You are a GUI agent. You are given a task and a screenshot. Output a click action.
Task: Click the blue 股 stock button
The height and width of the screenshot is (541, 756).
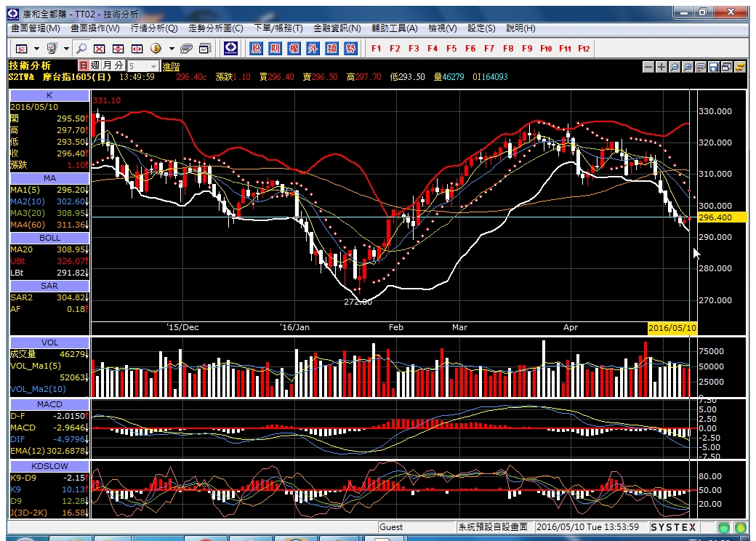pyautogui.click(x=256, y=48)
